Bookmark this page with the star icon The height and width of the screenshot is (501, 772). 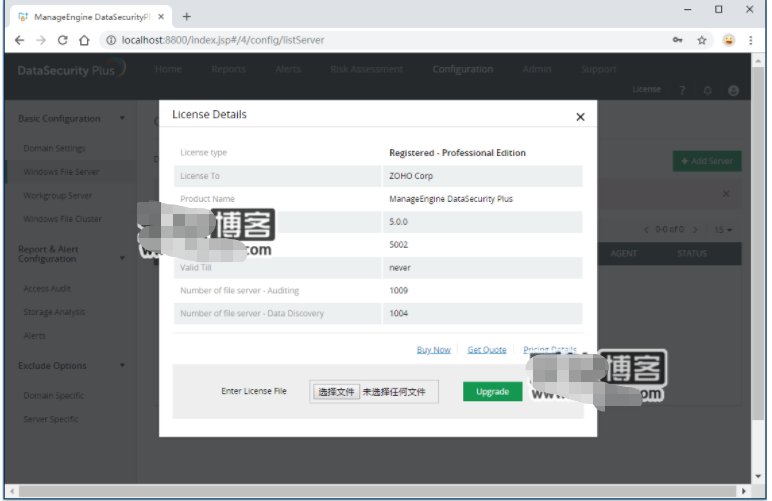[x=702, y=40]
